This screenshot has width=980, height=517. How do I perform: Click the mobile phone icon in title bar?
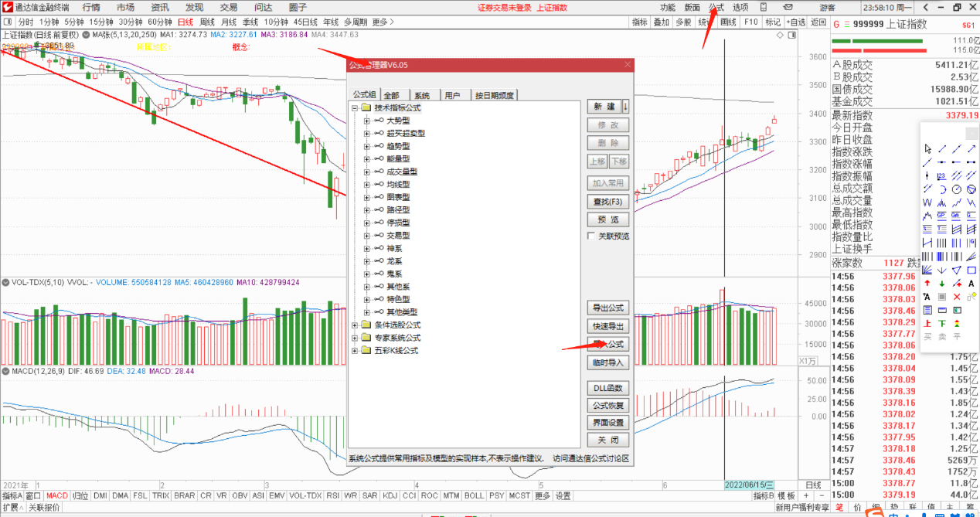pos(764,7)
